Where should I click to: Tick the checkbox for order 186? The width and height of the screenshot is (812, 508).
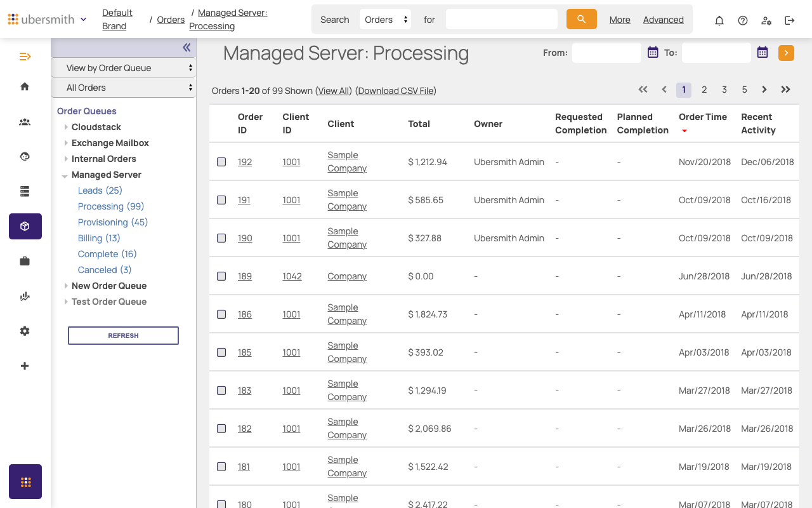pos(221,314)
